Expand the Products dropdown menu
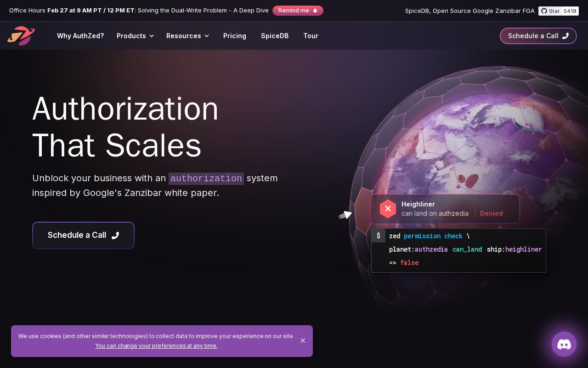 (135, 36)
